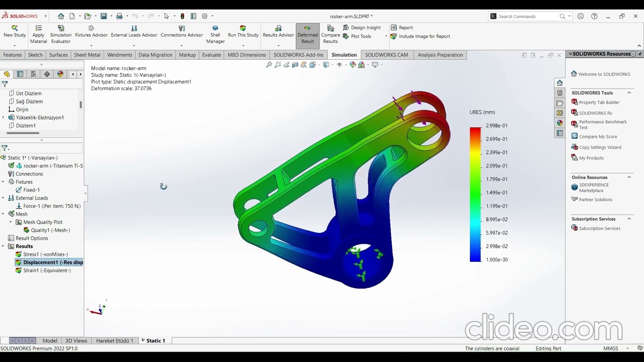Open the Fixtures Advisor dropdown arrow
Image resolution: width=644 pixels, height=362 pixels.
pyautogui.click(x=91, y=45)
